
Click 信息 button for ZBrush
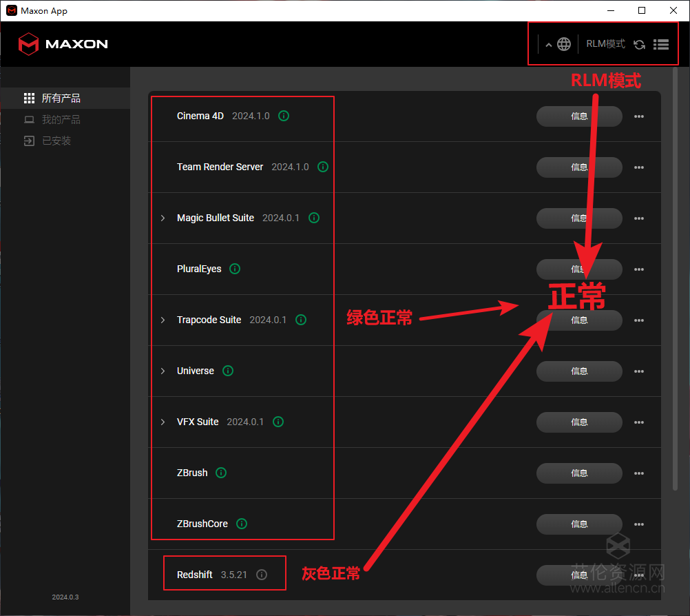click(x=579, y=473)
